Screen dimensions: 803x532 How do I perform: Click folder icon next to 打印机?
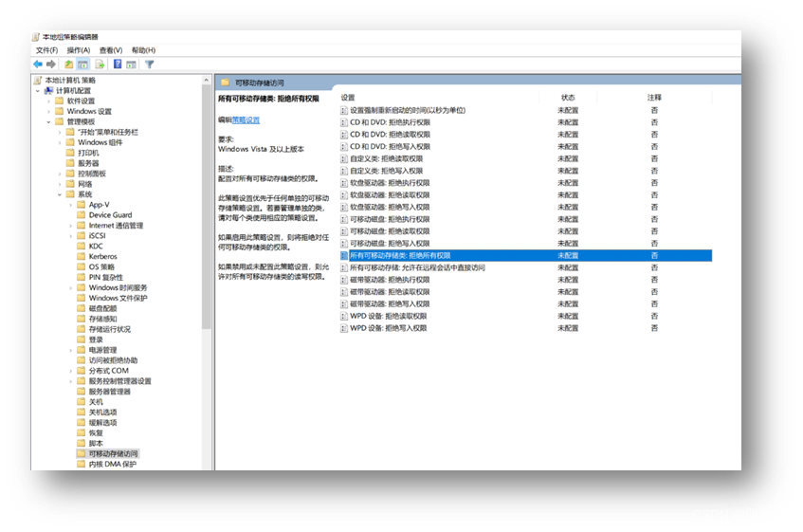coord(70,153)
